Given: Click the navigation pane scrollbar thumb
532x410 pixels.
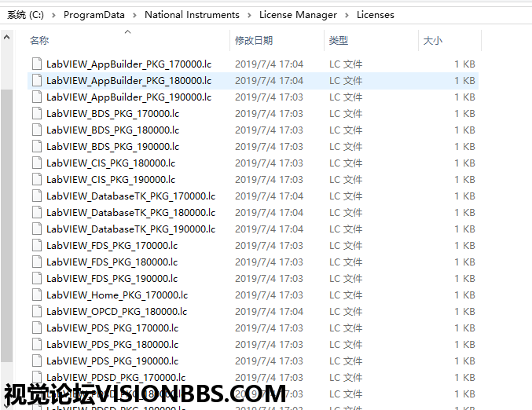Looking at the screenshot, I should pyautogui.click(x=6, y=226).
